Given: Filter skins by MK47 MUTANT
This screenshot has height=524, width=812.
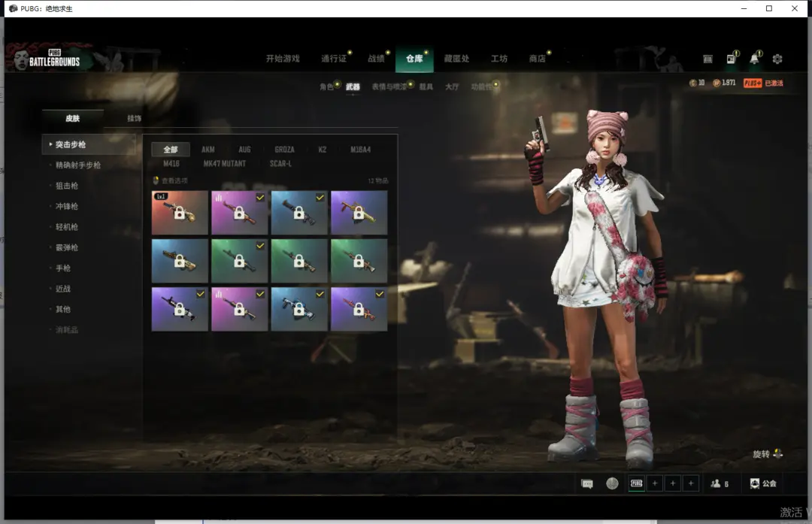Looking at the screenshot, I should coord(225,164).
